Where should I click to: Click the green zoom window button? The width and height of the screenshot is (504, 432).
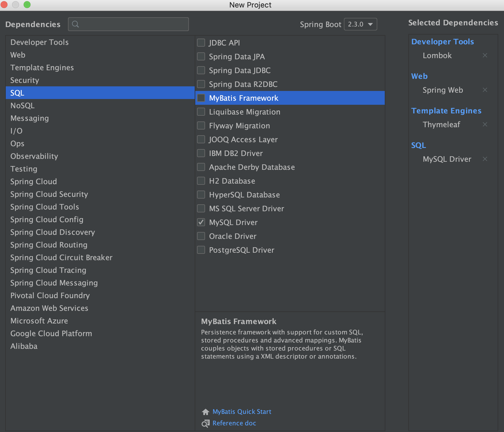pos(27,5)
